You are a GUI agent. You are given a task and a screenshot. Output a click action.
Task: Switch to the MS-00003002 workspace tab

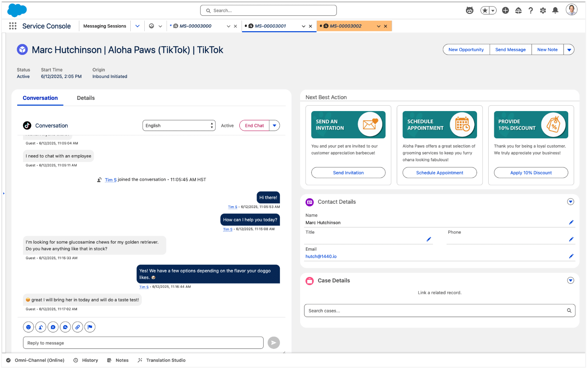[x=346, y=26]
